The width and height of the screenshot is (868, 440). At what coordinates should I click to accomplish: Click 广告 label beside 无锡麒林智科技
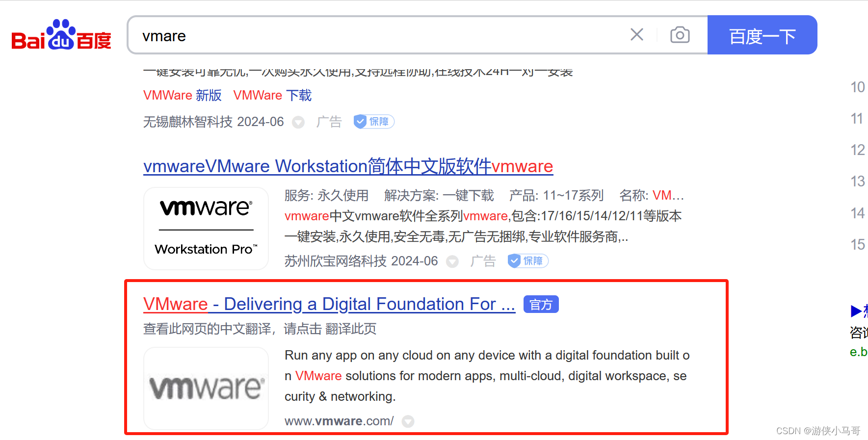coord(329,122)
